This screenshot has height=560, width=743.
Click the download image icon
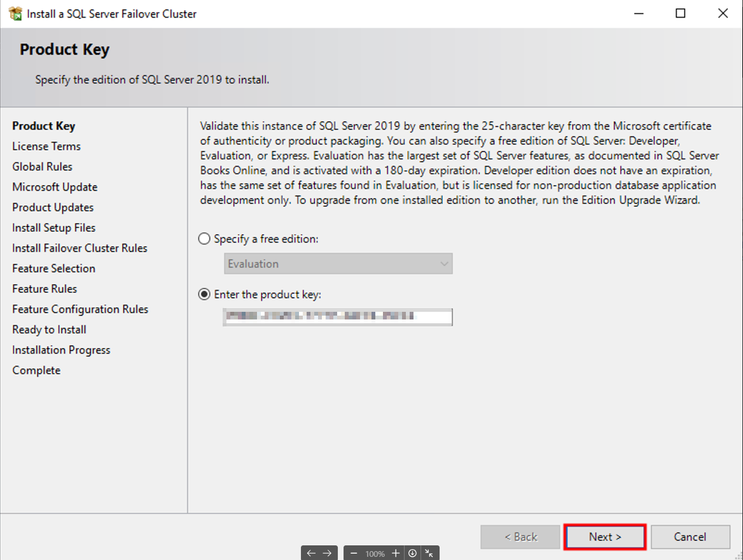[x=412, y=553]
